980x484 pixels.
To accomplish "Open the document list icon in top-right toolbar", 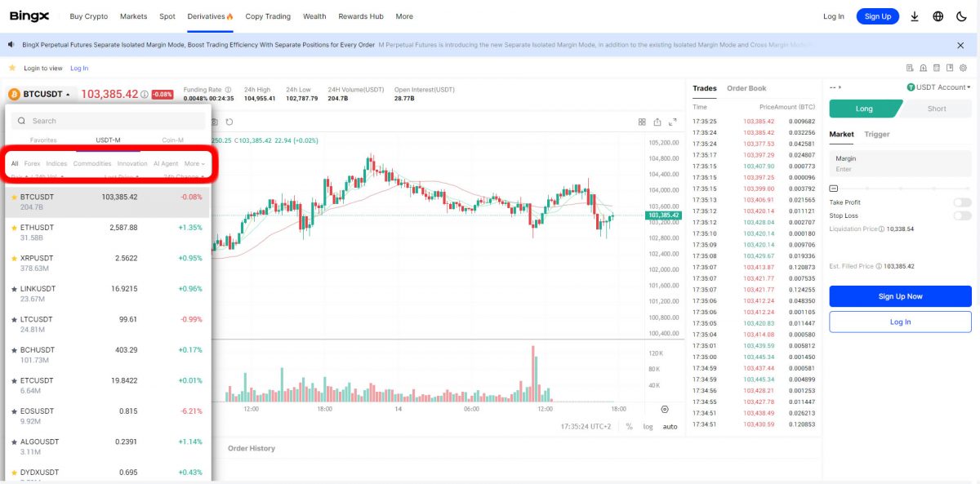I will pos(910,68).
